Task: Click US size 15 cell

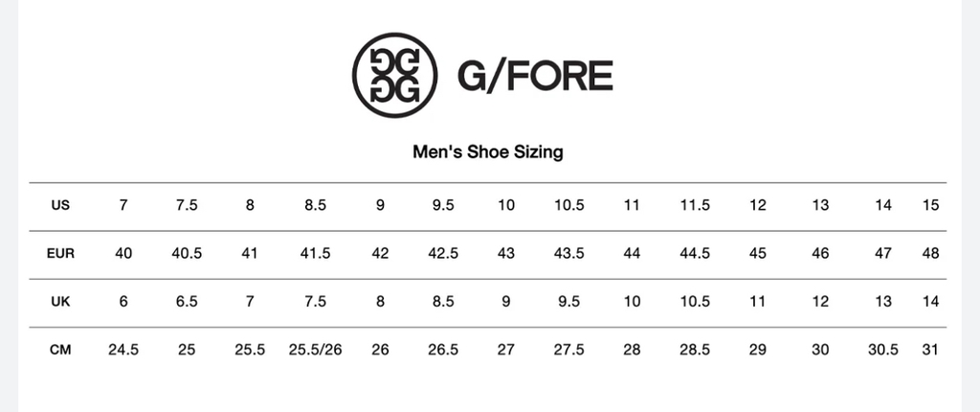Action: (930, 205)
